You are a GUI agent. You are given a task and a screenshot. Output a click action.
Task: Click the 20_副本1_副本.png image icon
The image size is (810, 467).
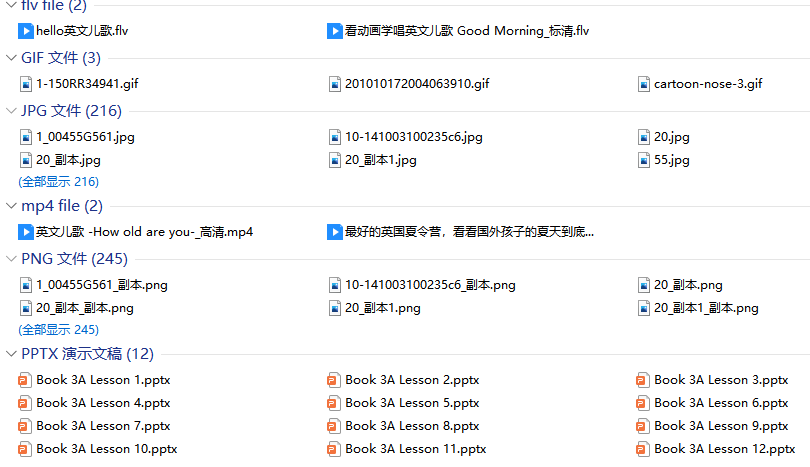[644, 308]
